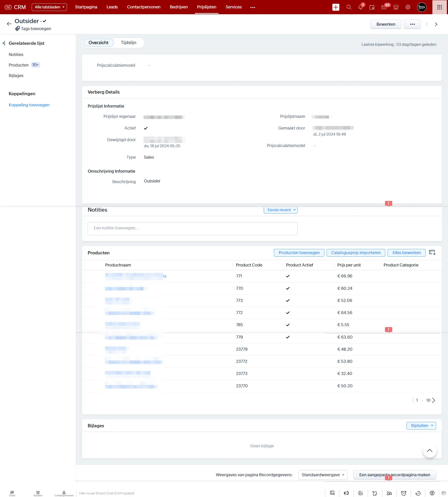
Task: Open the Standaardweergave dropdown
Action: 323,475
